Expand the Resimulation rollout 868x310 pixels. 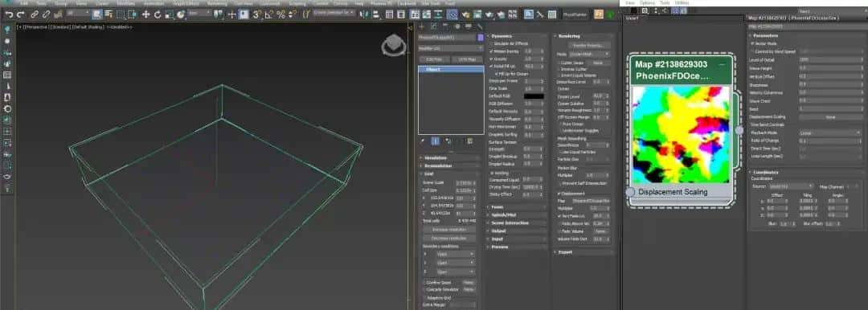coord(449,165)
